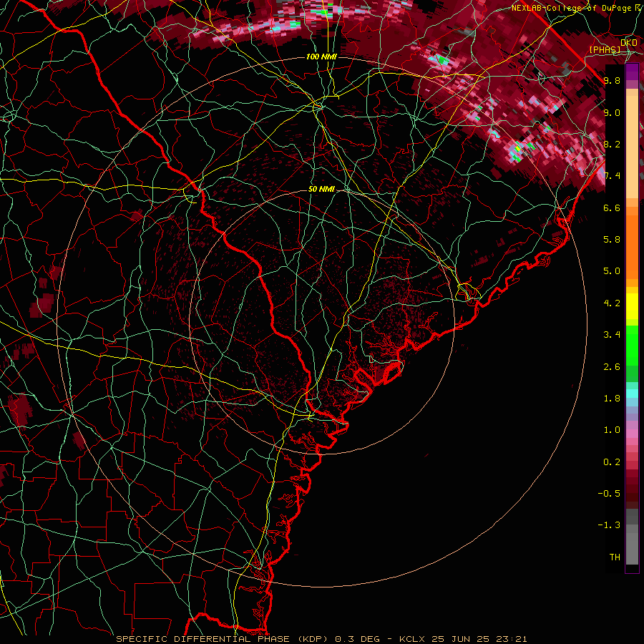The height and width of the screenshot is (644, 644).
Task: Click the 6.6 value on the color scale
Action: [x=612, y=208]
